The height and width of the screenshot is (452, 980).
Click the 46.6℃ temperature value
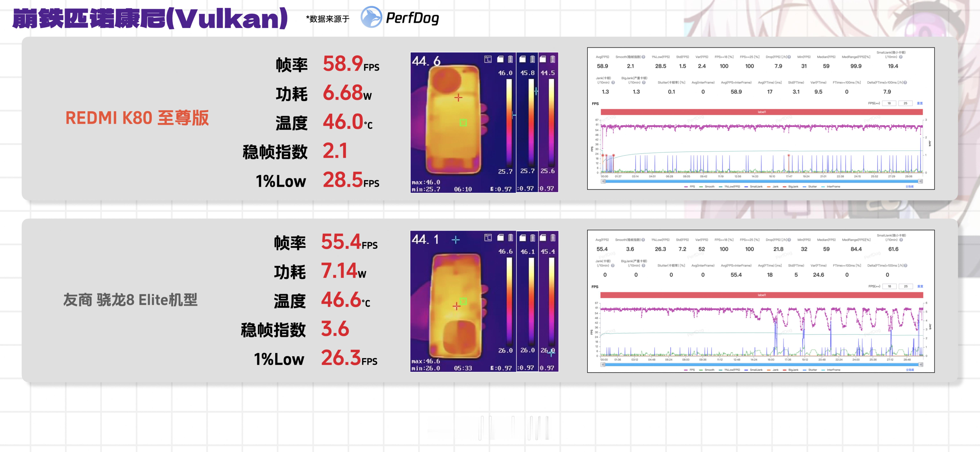coord(345,300)
